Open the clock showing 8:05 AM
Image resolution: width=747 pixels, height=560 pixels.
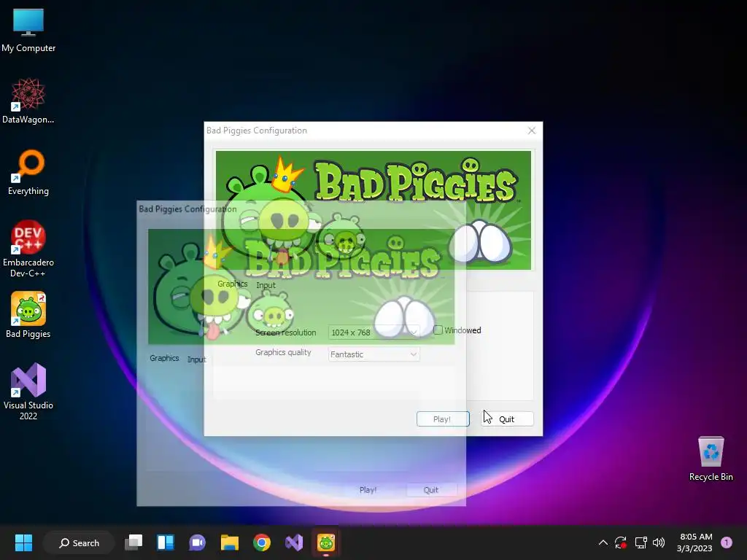[694, 542]
